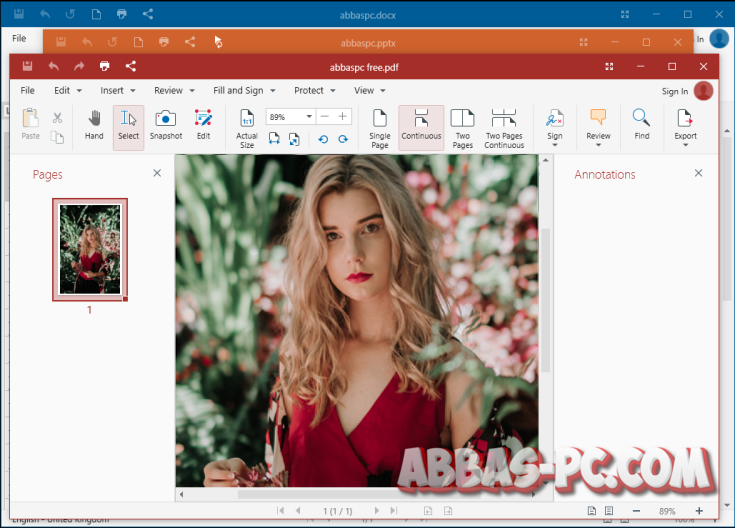Zoom in with the toolbar plus button
The image size is (735, 528).
pyautogui.click(x=343, y=116)
